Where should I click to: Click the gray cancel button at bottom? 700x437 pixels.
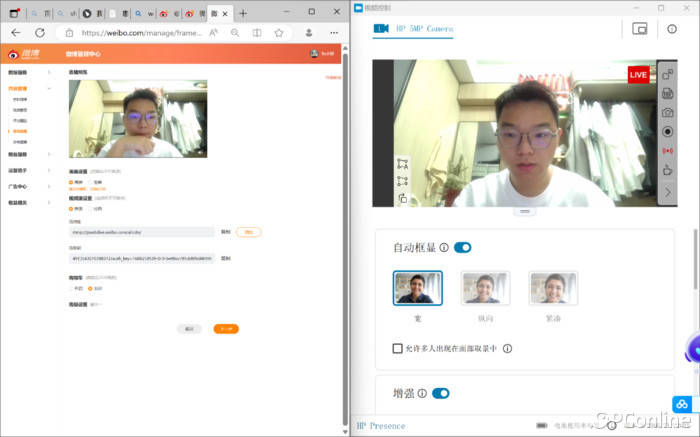pos(189,329)
